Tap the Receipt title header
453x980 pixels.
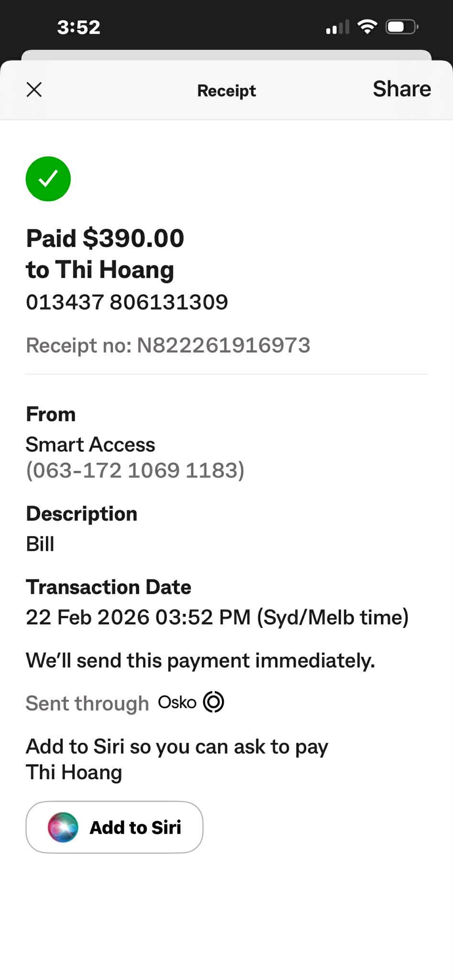pos(226,90)
